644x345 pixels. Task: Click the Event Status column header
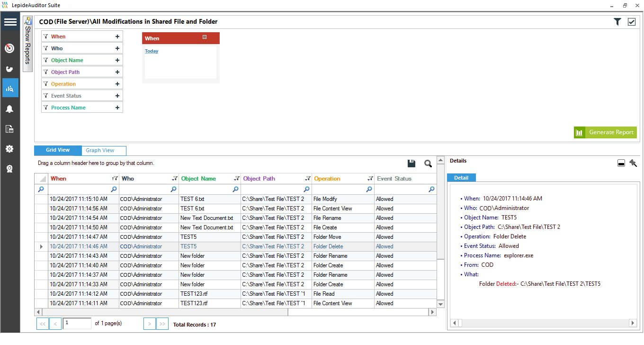tap(405, 179)
